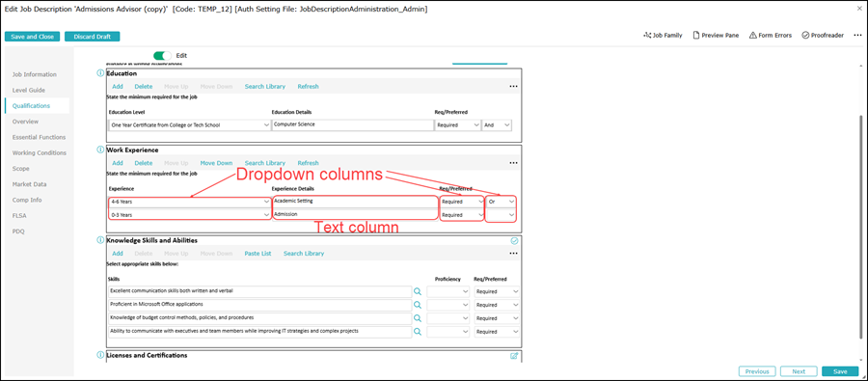Go to FLSA section
868x381 pixels.
(x=19, y=215)
